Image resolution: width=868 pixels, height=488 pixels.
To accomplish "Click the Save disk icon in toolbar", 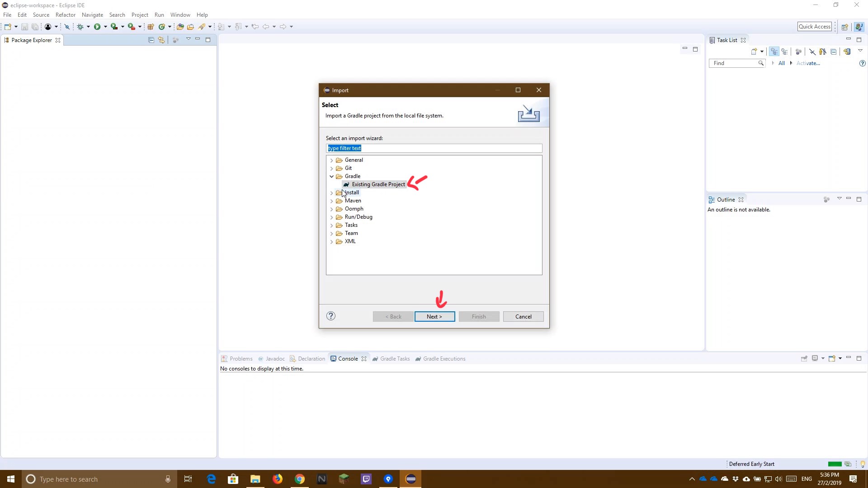I will 24,27.
